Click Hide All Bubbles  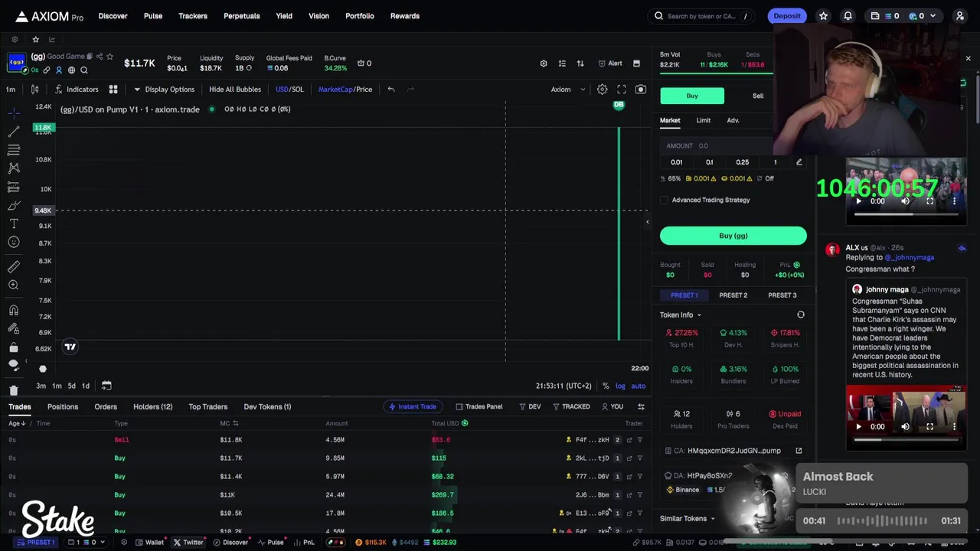(x=235, y=90)
